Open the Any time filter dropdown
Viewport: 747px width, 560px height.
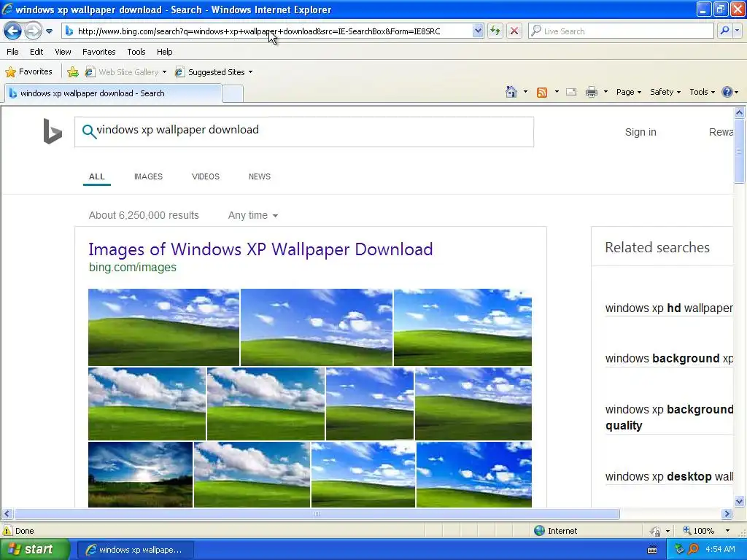pyautogui.click(x=253, y=215)
